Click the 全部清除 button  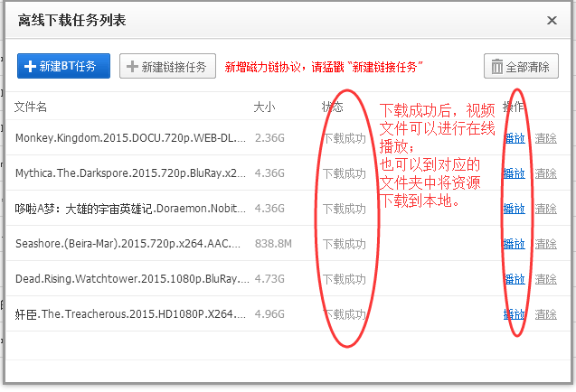(521, 66)
